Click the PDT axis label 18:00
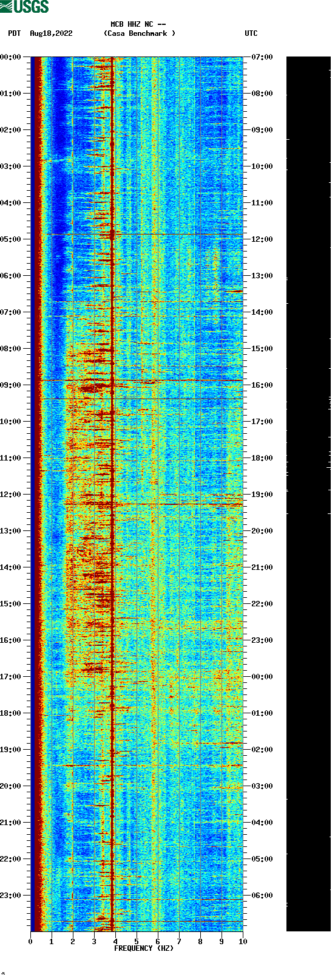The height and width of the screenshot is (980, 335). click(11, 713)
